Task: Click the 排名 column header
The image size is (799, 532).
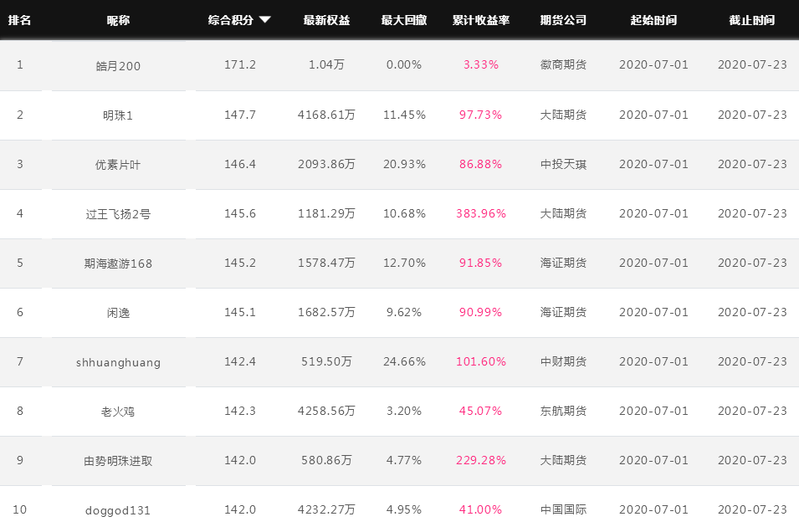Action: pyautogui.click(x=20, y=20)
